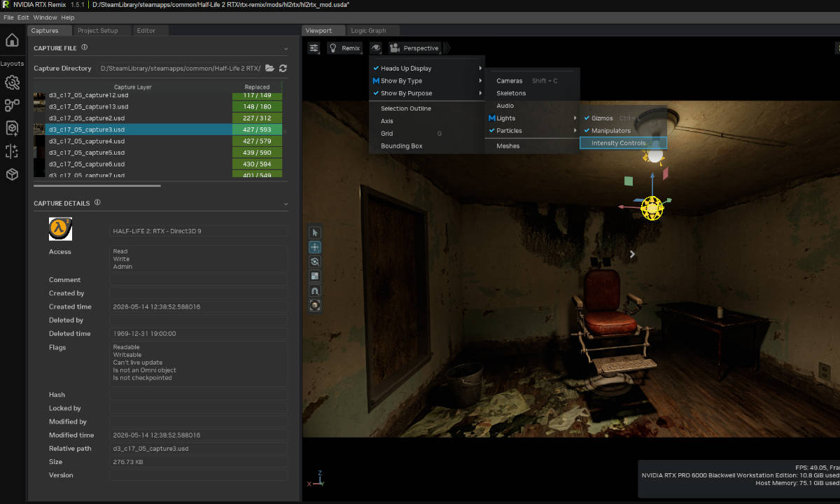This screenshot has width=840, height=504.
Task: Toggle the snap magnet tool
Action: pos(315,291)
